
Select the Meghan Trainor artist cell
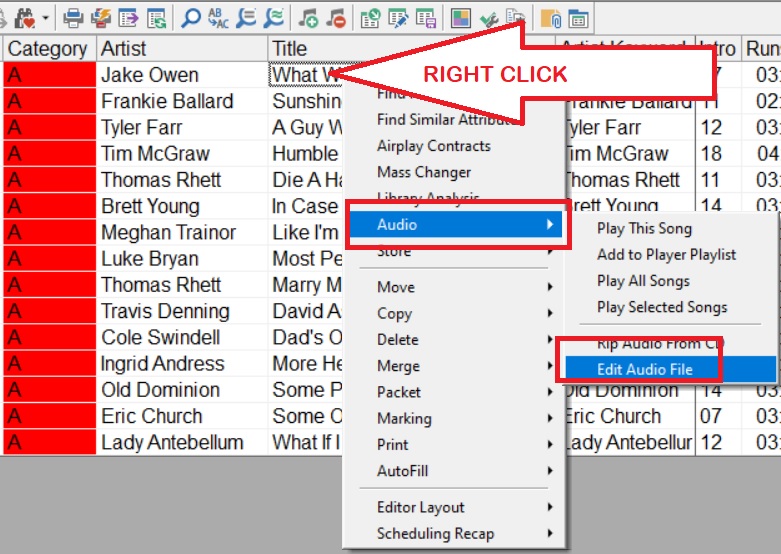pyautogui.click(x=182, y=232)
